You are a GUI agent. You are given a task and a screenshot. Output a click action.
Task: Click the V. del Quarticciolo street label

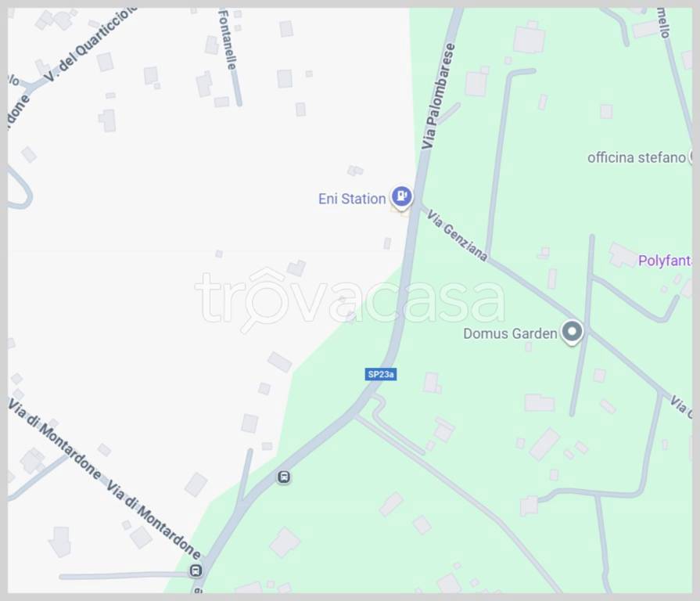pos(91,45)
